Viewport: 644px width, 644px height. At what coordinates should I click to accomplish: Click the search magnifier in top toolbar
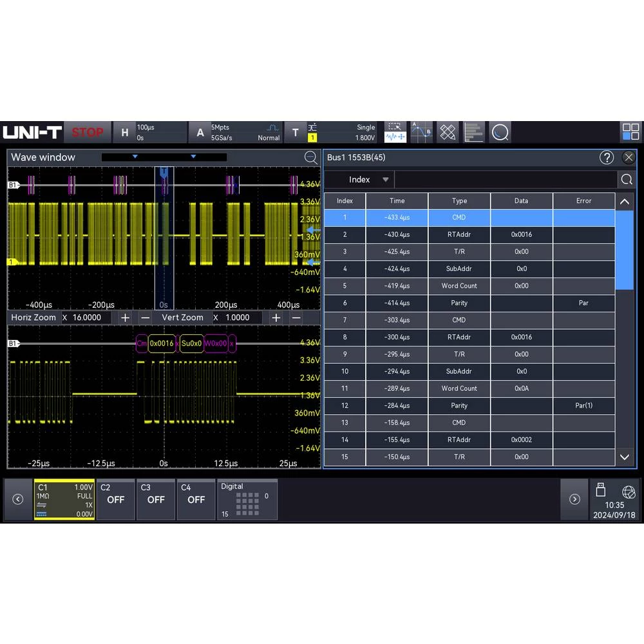[500, 132]
